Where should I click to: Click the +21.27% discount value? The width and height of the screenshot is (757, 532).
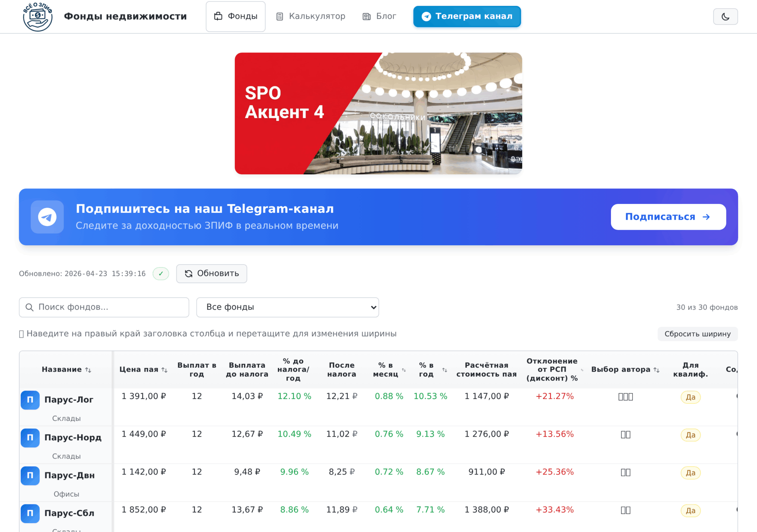pos(554,396)
